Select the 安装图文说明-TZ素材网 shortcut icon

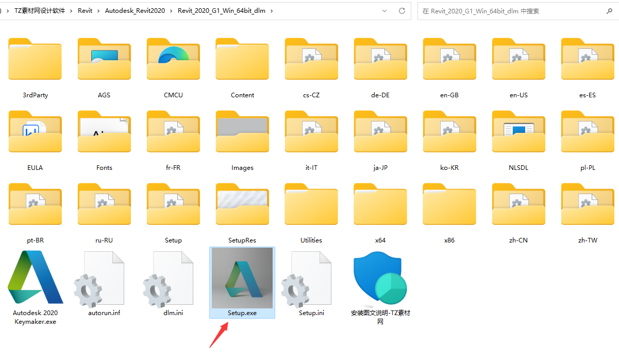click(380, 279)
